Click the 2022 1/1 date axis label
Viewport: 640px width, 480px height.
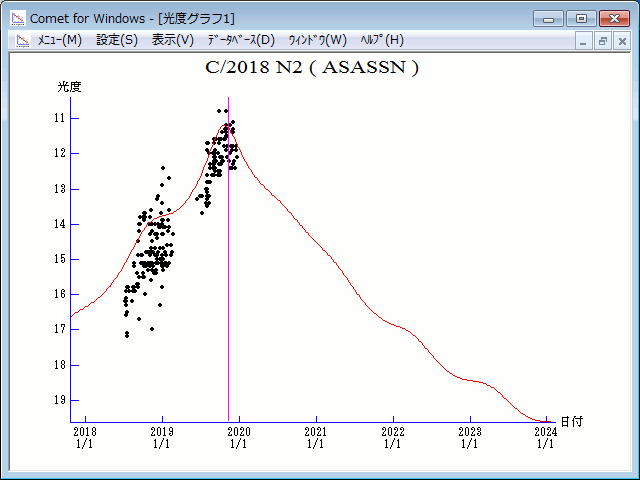click(393, 438)
